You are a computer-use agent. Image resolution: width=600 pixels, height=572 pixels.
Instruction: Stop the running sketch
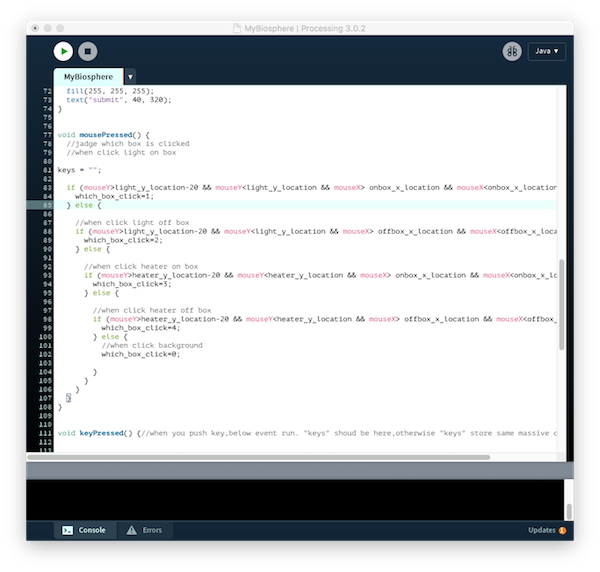[88, 51]
